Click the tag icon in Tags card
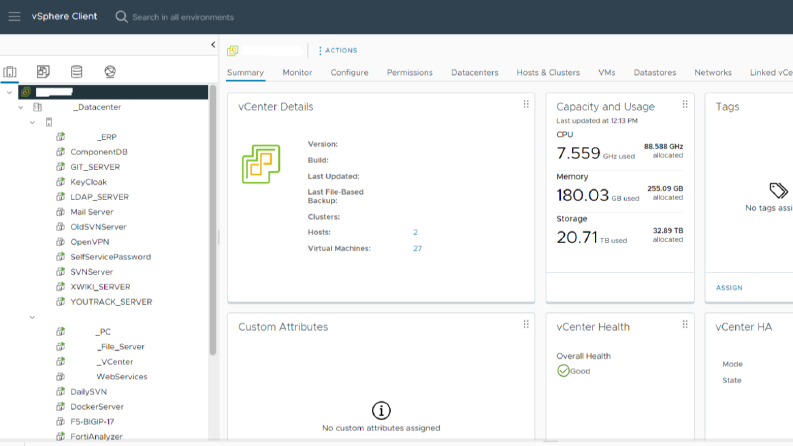 [778, 191]
